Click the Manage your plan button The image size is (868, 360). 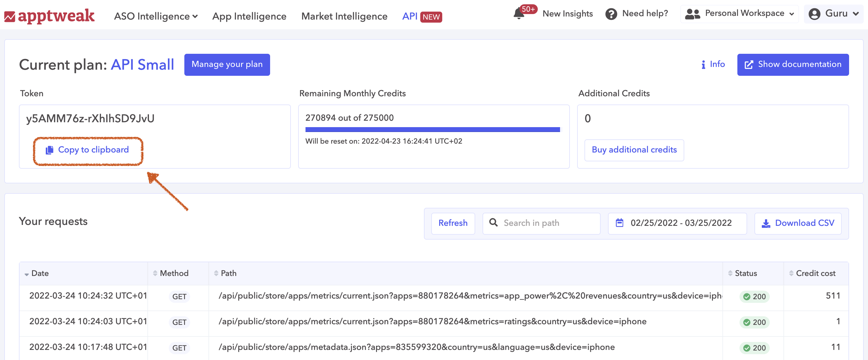(227, 64)
